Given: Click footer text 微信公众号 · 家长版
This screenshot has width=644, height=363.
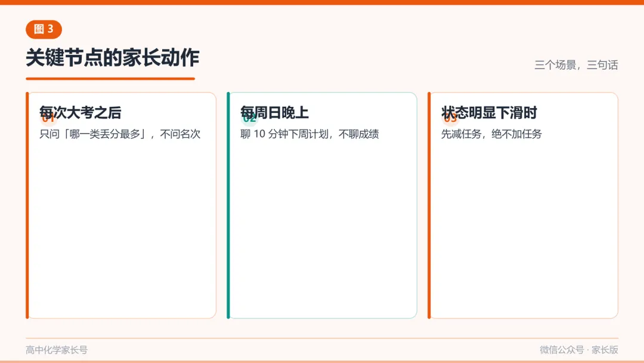Looking at the screenshot, I should [579, 350].
